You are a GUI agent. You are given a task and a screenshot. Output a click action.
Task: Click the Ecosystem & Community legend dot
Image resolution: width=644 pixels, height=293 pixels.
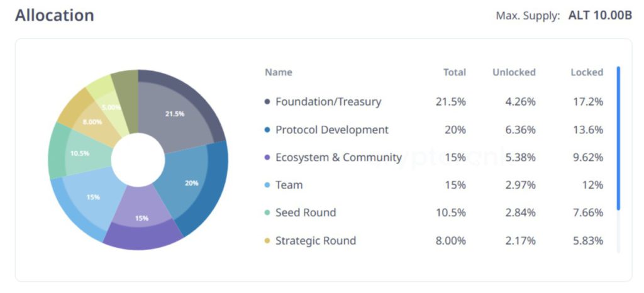click(268, 158)
